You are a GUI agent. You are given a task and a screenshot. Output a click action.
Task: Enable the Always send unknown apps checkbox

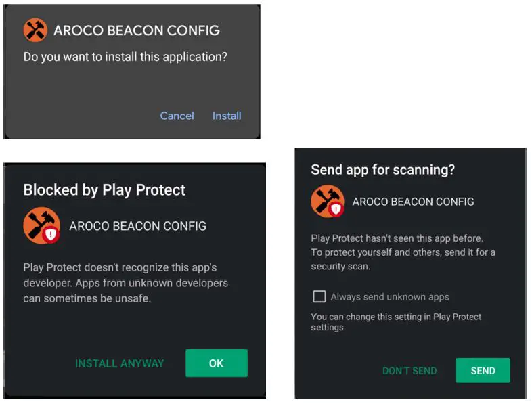click(319, 296)
